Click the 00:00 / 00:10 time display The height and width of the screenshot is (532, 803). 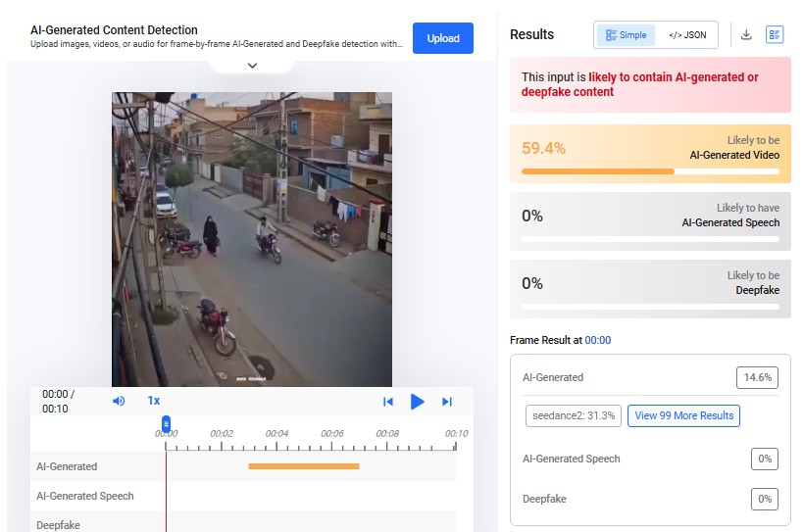tap(58, 401)
